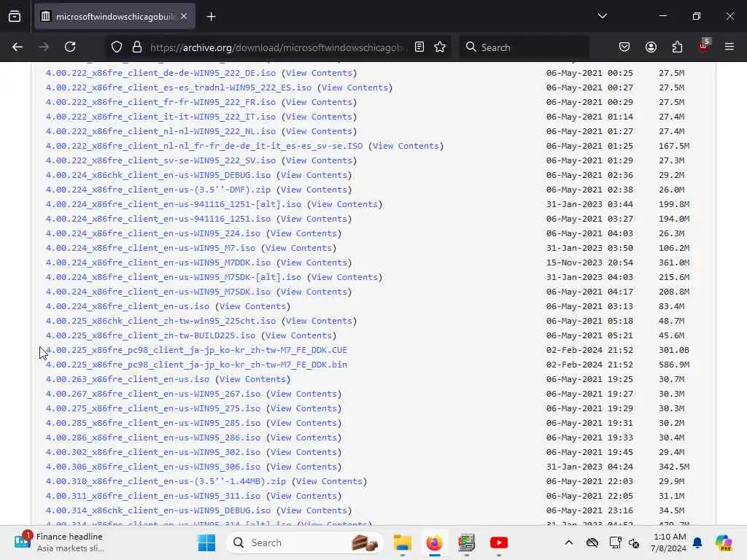747x560 pixels.
Task: Download the M7_FE_DDK.CUE file
Action: [x=196, y=350]
